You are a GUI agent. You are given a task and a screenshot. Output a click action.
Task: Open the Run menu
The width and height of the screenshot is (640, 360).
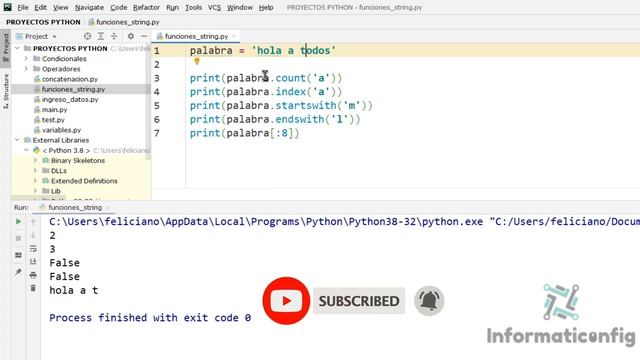click(172, 7)
